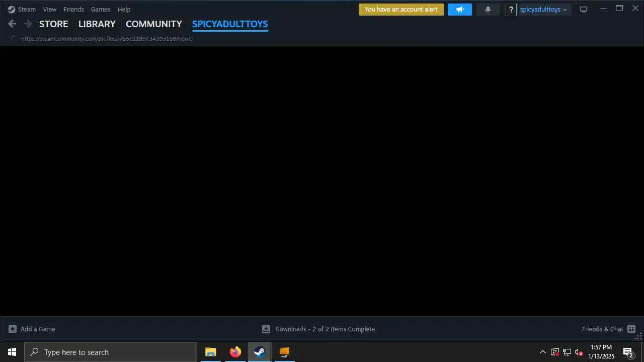Open the notifications bell
This screenshot has width=644, height=362.
click(x=488, y=10)
